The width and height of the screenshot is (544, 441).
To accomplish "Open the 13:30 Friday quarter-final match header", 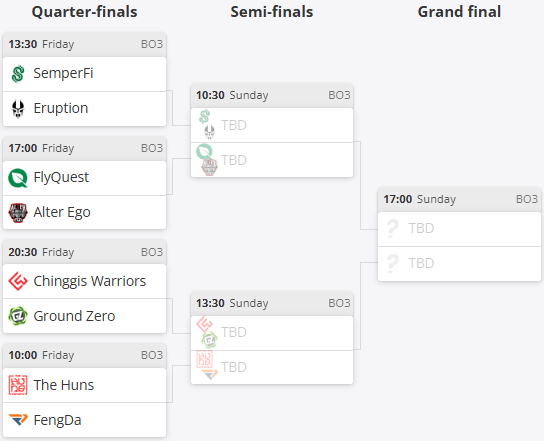I will click(x=85, y=44).
